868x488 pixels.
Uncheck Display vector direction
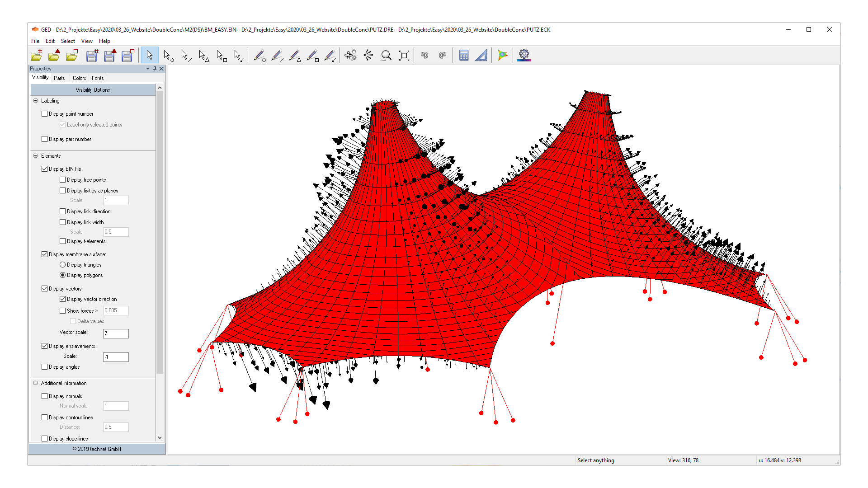click(x=62, y=299)
